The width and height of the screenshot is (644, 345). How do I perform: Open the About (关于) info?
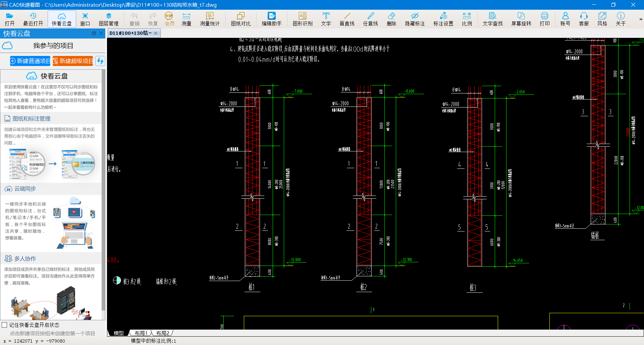[621, 19]
